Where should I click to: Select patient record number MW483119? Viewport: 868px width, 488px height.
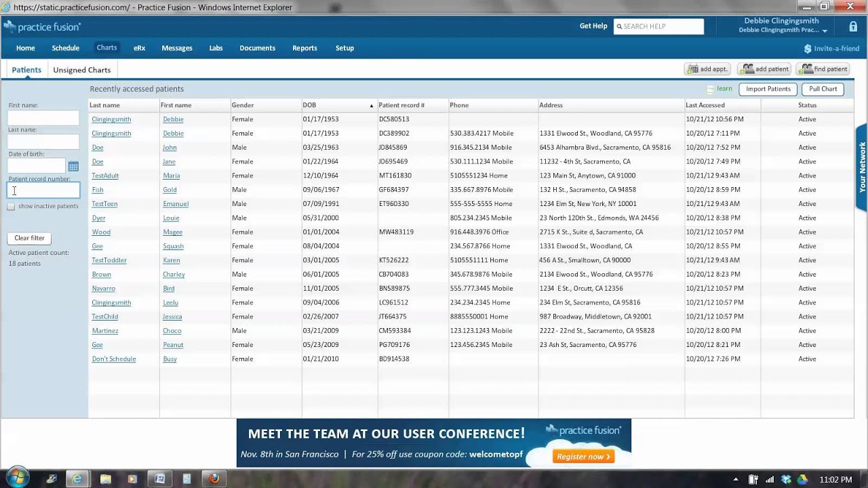click(x=396, y=232)
